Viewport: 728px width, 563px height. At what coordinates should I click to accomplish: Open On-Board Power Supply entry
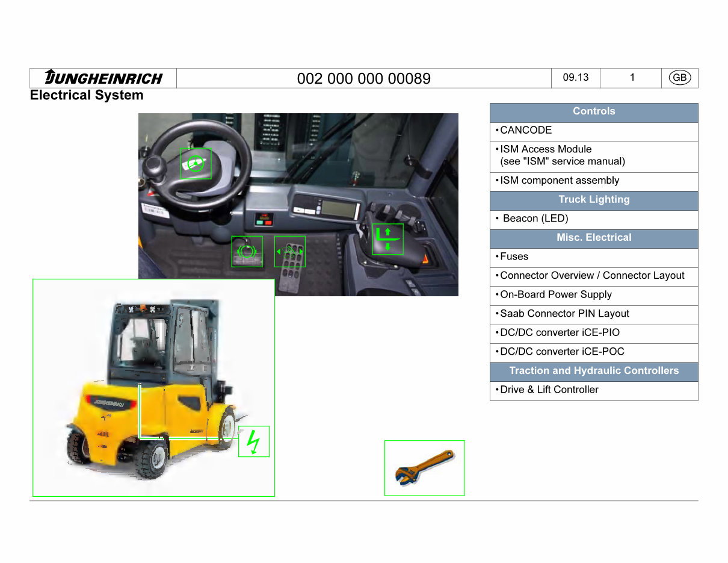tap(594, 296)
